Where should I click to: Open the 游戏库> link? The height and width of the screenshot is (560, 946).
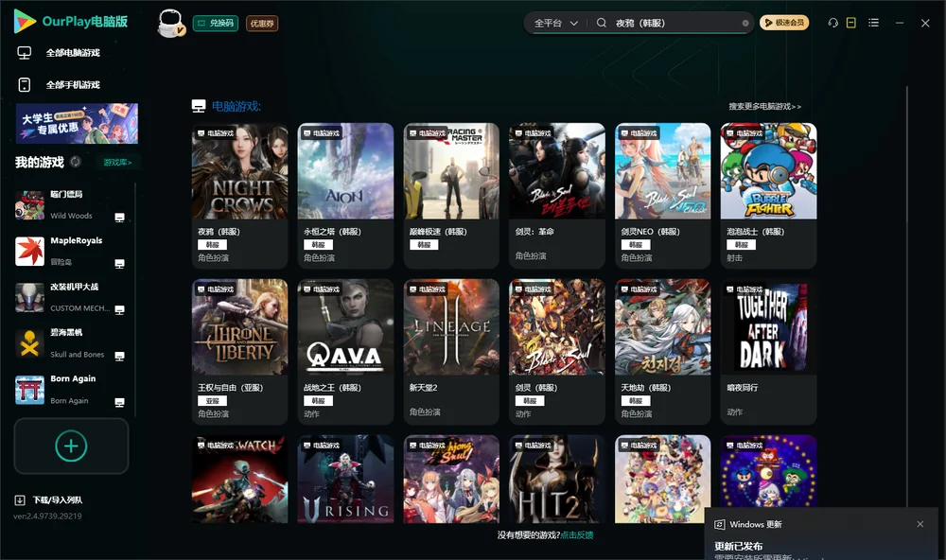tap(117, 162)
